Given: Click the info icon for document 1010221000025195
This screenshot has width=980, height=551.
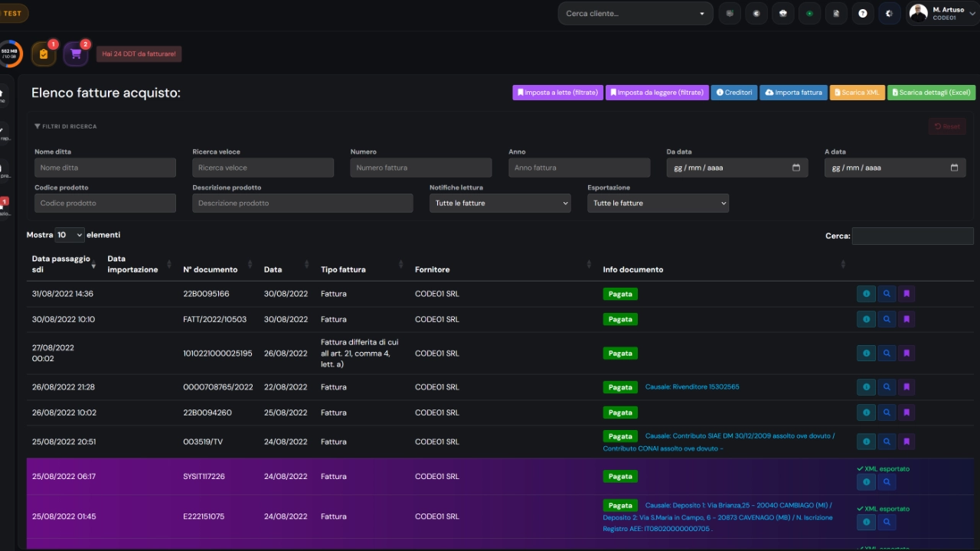Looking at the screenshot, I should click(866, 354).
